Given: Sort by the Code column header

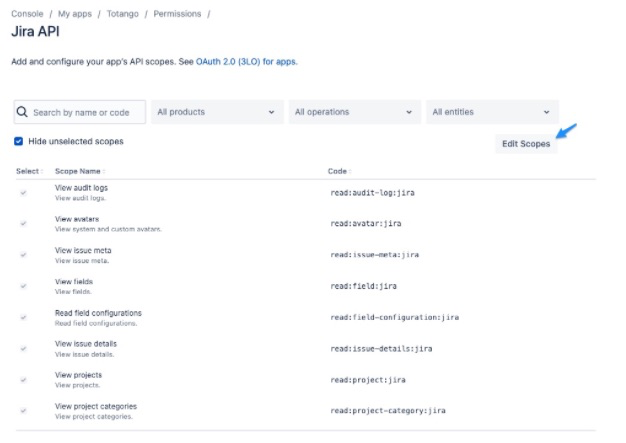Looking at the screenshot, I should tap(339, 171).
